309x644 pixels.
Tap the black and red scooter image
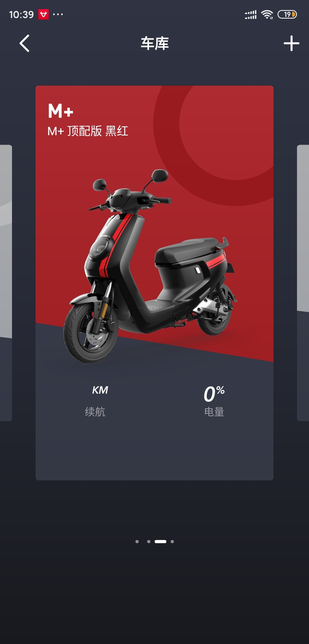coord(150,266)
